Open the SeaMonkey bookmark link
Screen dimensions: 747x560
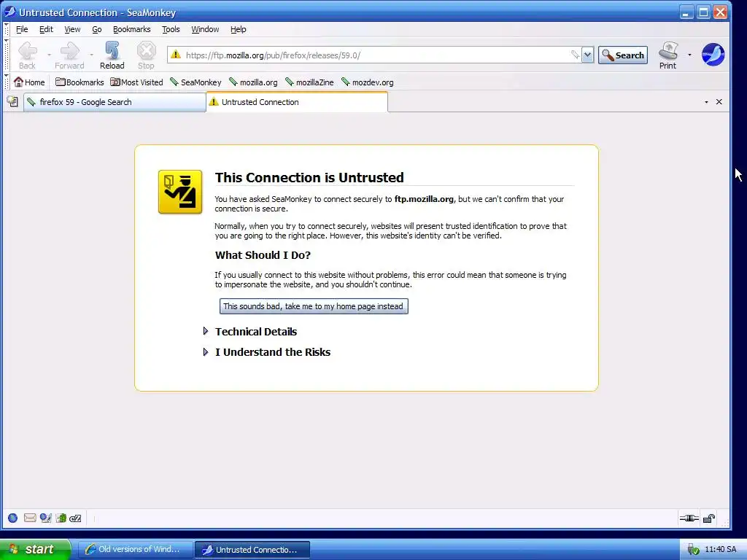coord(196,82)
